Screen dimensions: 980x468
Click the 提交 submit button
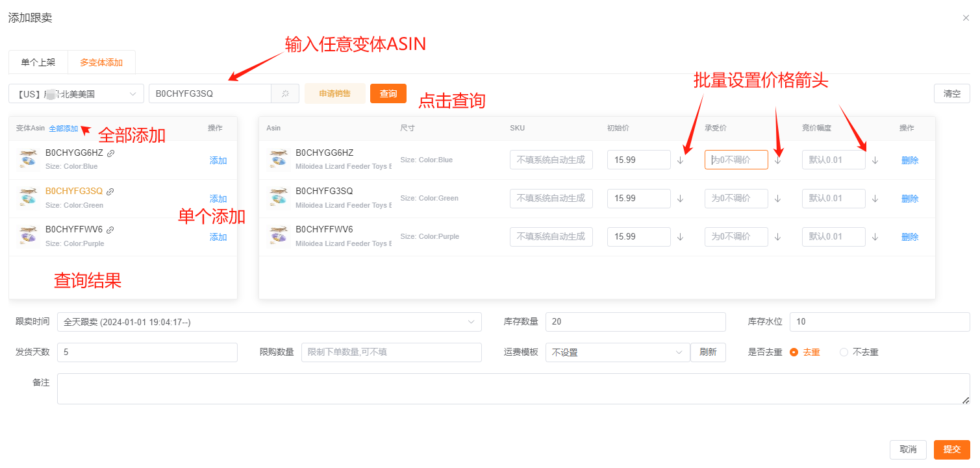pyautogui.click(x=951, y=449)
